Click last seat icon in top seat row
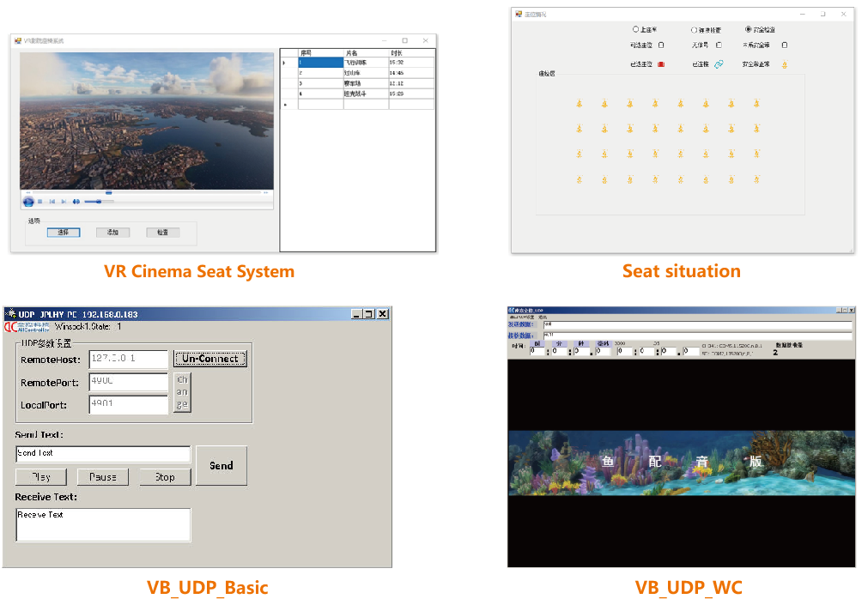 tap(756, 104)
